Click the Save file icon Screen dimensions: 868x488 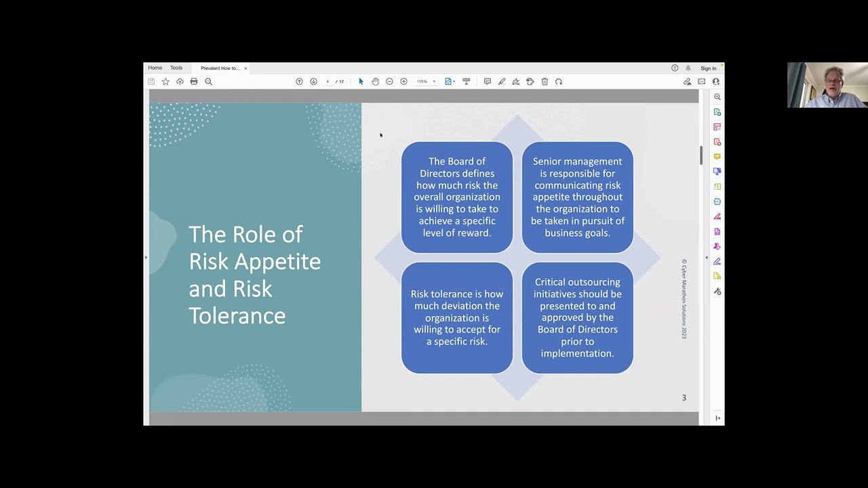[x=151, y=81]
